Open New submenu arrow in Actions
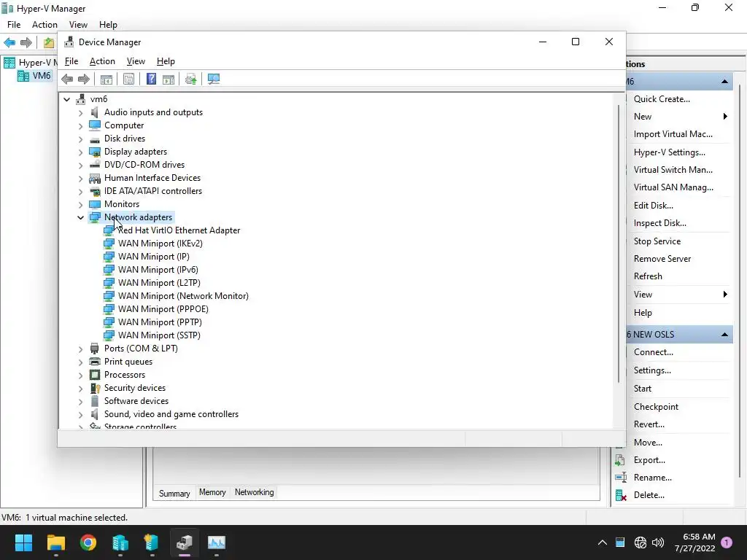 pyautogui.click(x=725, y=117)
